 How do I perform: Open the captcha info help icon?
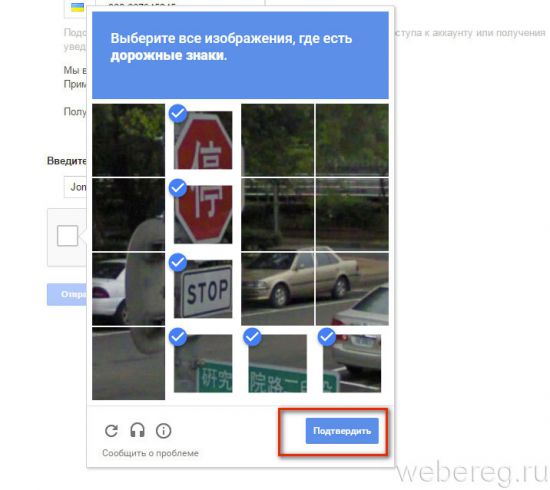pyautogui.click(x=163, y=431)
